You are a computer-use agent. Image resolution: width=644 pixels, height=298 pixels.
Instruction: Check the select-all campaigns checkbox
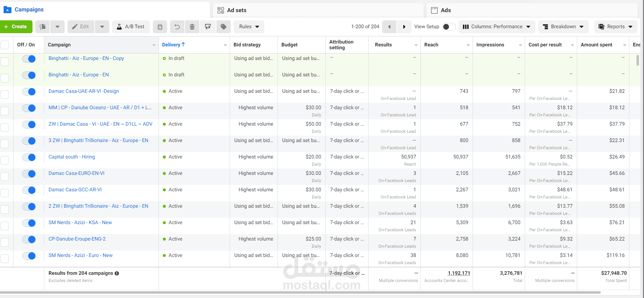click(x=5, y=45)
